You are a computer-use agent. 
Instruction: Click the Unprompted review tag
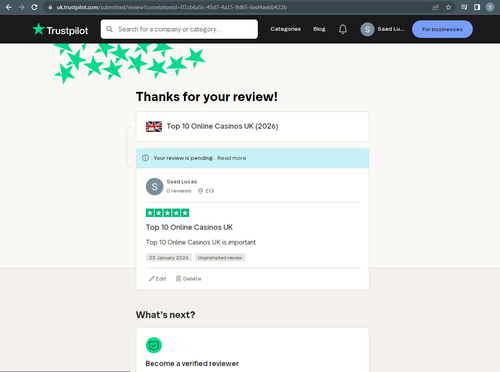pos(220,258)
